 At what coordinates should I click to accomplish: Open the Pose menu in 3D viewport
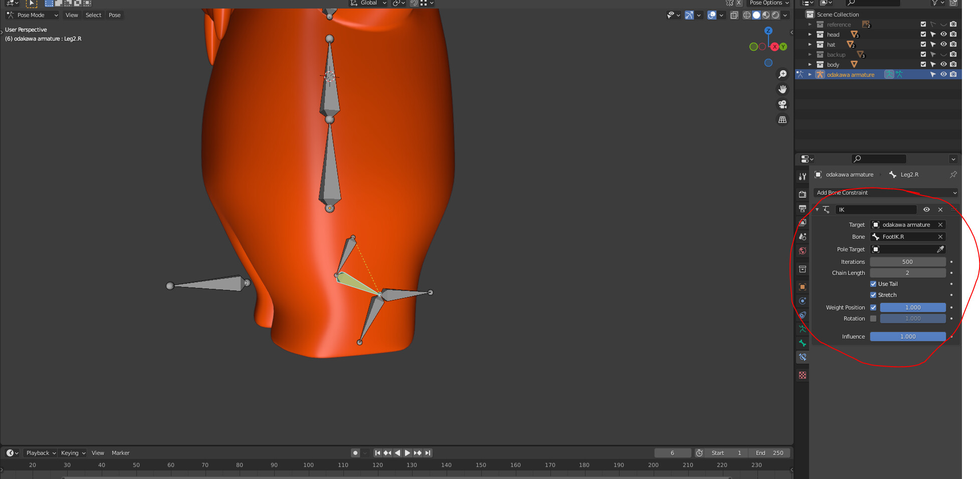click(x=114, y=15)
